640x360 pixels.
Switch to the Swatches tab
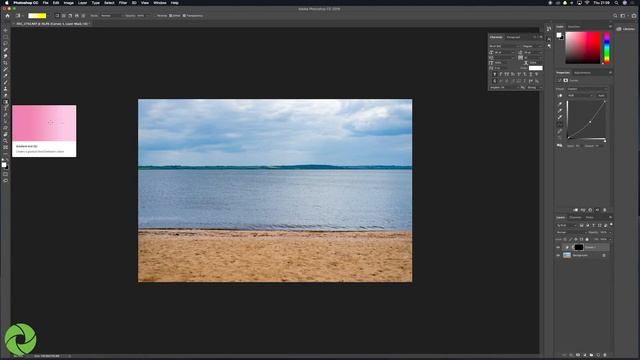click(x=574, y=27)
